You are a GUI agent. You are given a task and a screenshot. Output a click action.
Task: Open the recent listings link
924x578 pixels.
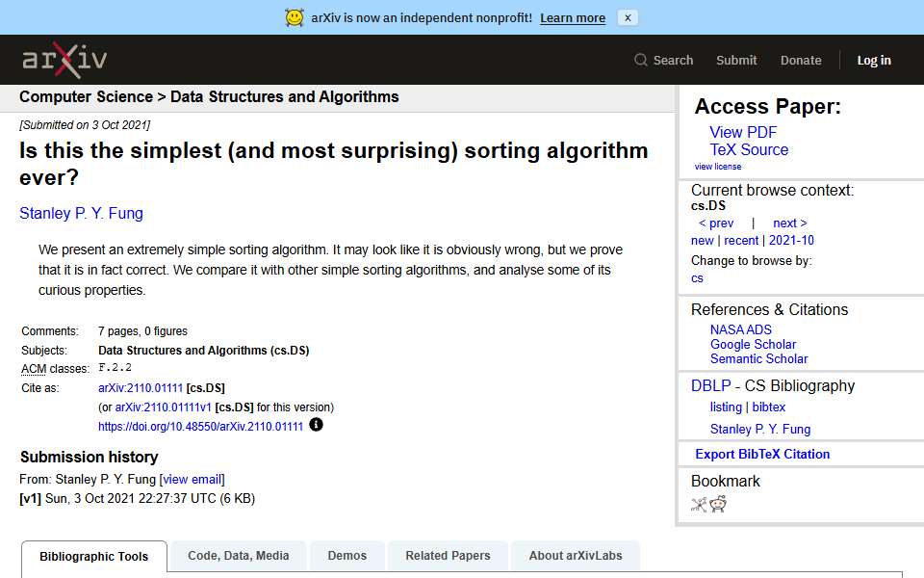pyautogui.click(x=741, y=240)
